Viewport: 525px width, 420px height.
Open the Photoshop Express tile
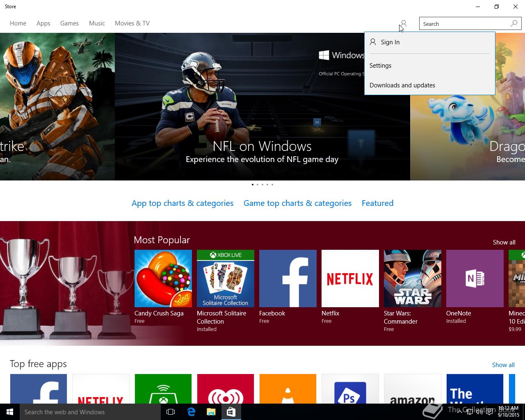point(350,388)
